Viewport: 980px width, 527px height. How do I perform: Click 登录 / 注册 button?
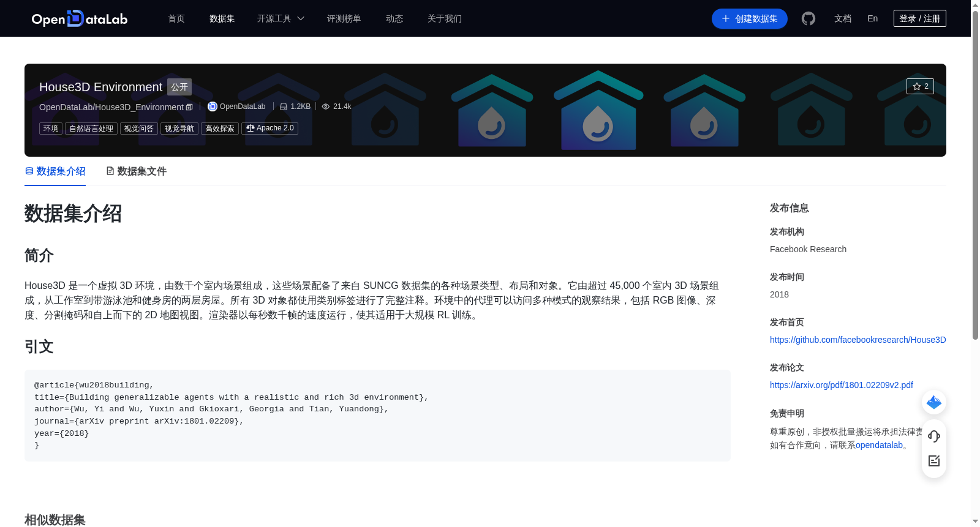point(919,18)
